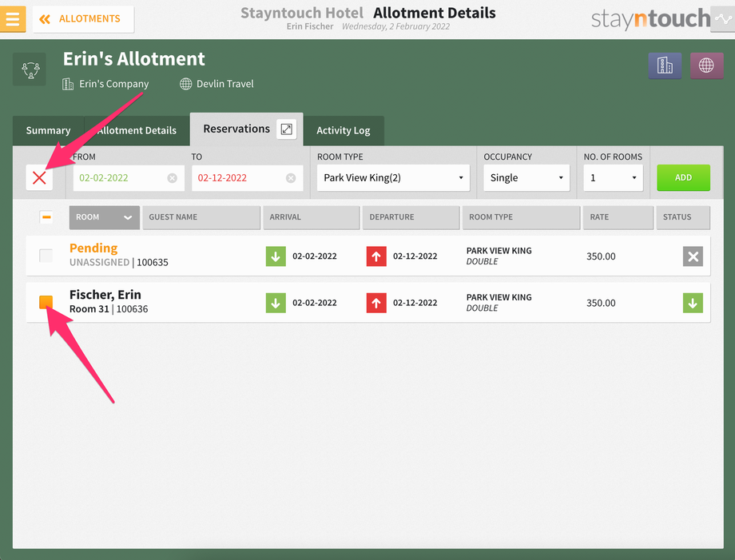Clear the TO date value
This screenshot has height=560, width=735.
tap(291, 178)
